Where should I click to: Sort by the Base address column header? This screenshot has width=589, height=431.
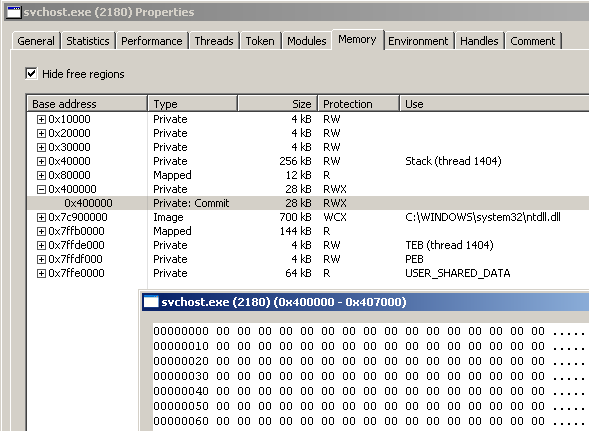(x=87, y=104)
